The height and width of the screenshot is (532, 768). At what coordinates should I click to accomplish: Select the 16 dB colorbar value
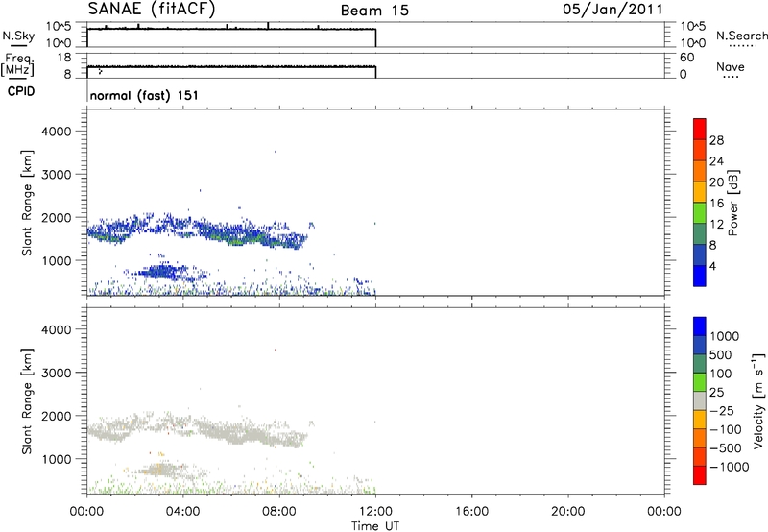716,204
